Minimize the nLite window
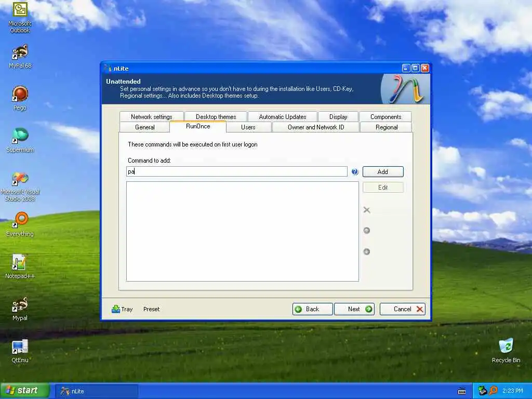532x399 pixels. pos(406,68)
